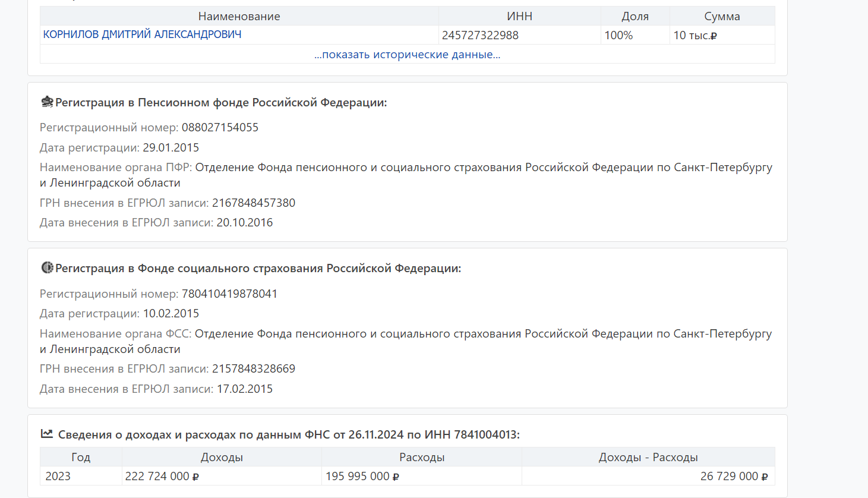The width and height of the screenshot is (868, 498).
Task: Click the "10 тыс.₽" sum cell
Action: [722, 35]
